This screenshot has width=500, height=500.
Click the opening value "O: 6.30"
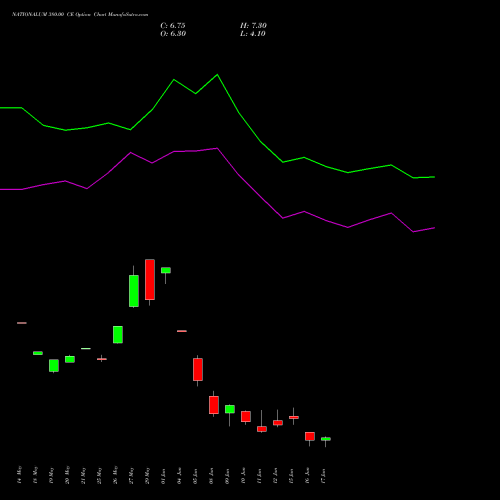click(x=173, y=34)
